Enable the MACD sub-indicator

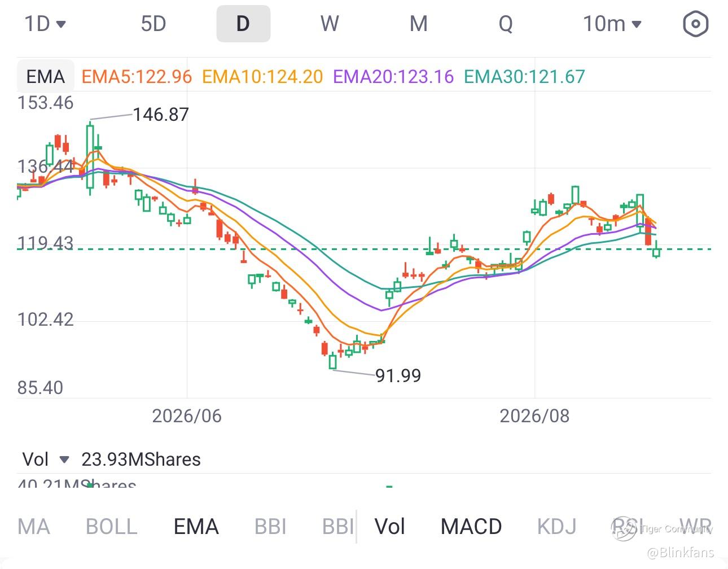click(x=471, y=527)
